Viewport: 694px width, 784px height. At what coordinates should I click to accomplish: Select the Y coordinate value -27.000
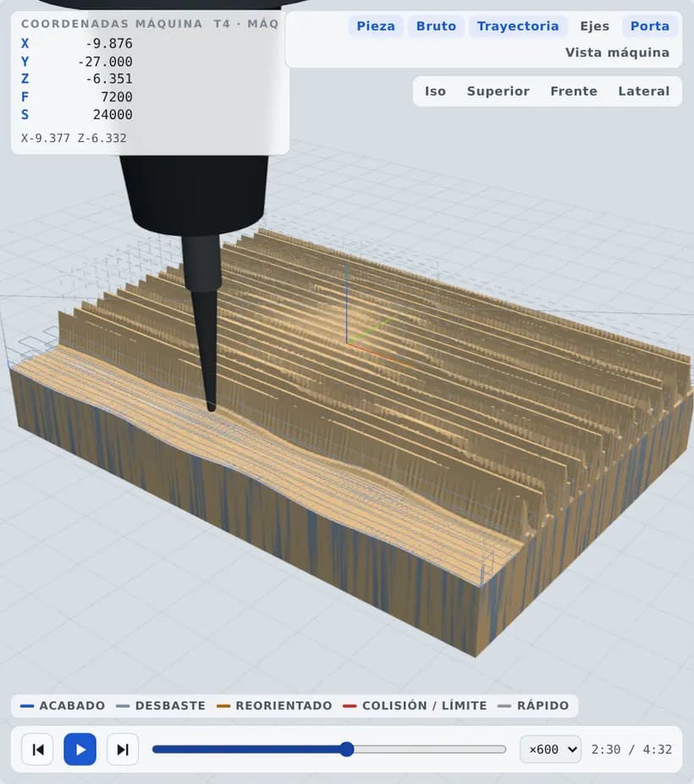tap(105, 62)
